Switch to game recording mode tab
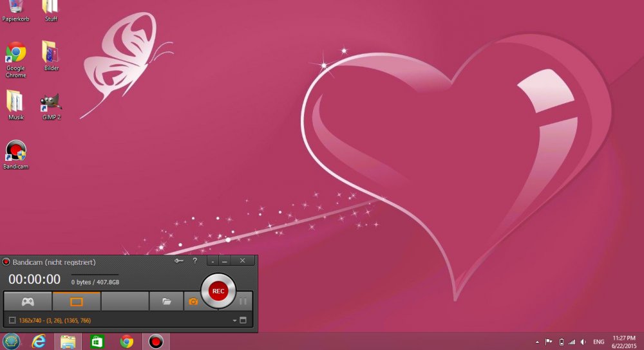Image resolution: width=644 pixels, height=350 pixels. coord(28,301)
